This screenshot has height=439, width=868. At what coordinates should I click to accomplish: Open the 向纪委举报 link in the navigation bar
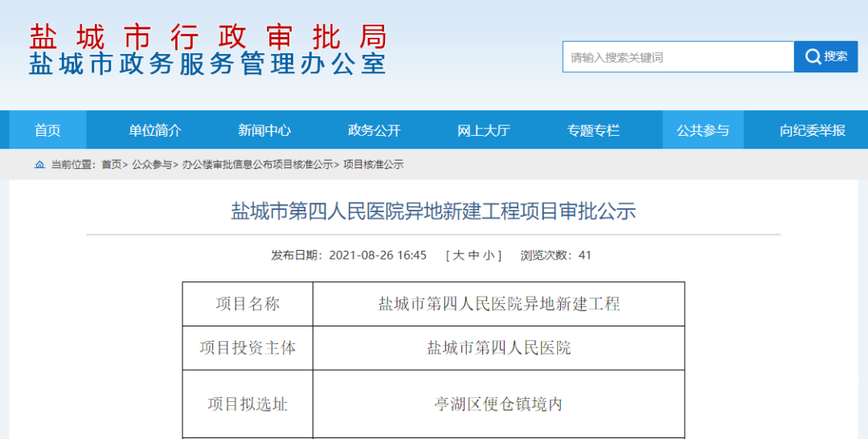[x=813, y=130]
